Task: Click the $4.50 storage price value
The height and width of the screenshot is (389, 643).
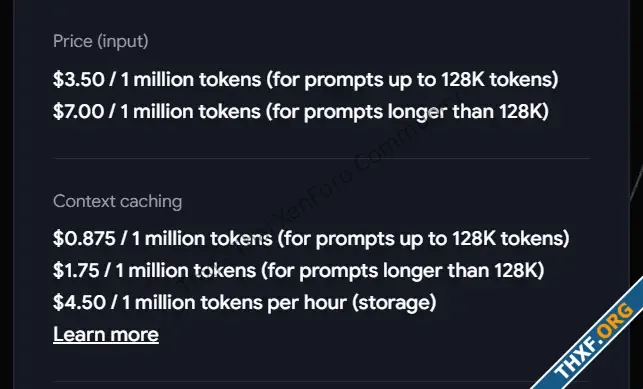Action: [x=79, y=303]
